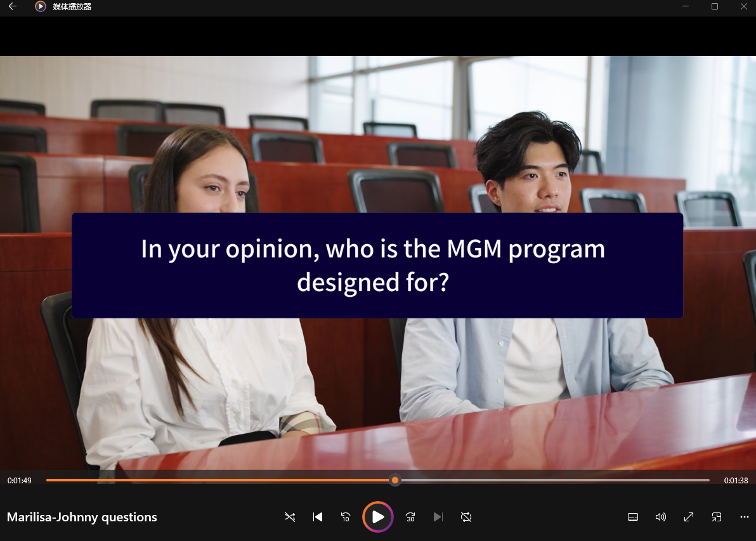Skip to the next track
This screenshot has width=756, height=541.
[x=438, y=517]
